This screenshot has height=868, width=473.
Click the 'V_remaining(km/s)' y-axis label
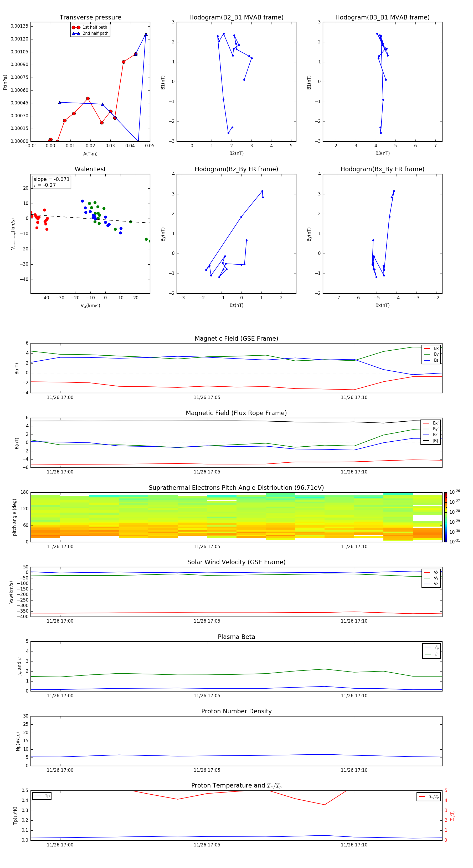13,234
